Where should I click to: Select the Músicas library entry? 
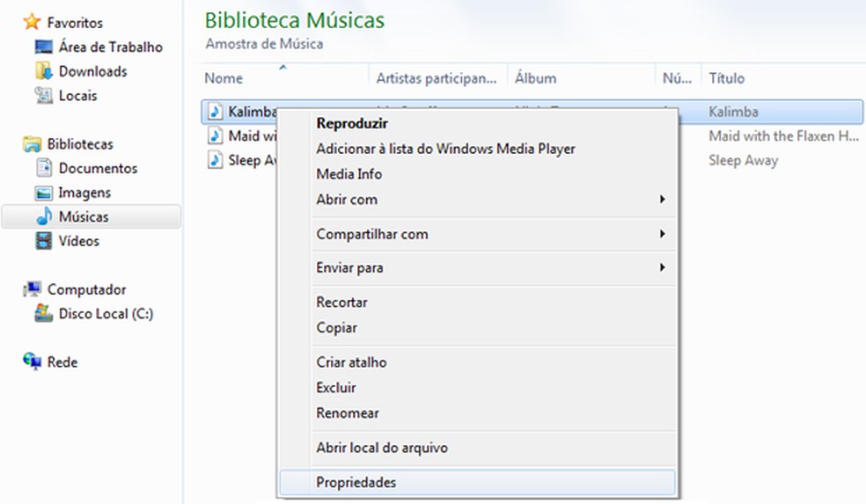coord(92,216)
